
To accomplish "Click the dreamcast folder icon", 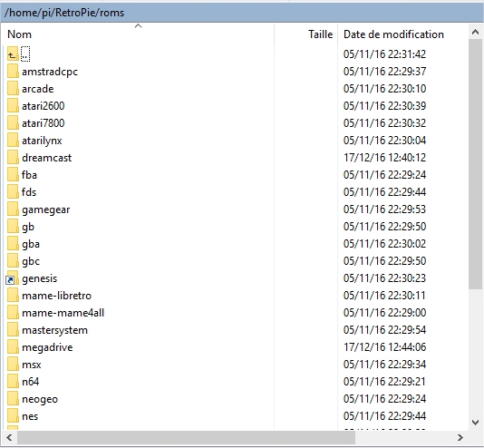I will (x=13, y=158).
